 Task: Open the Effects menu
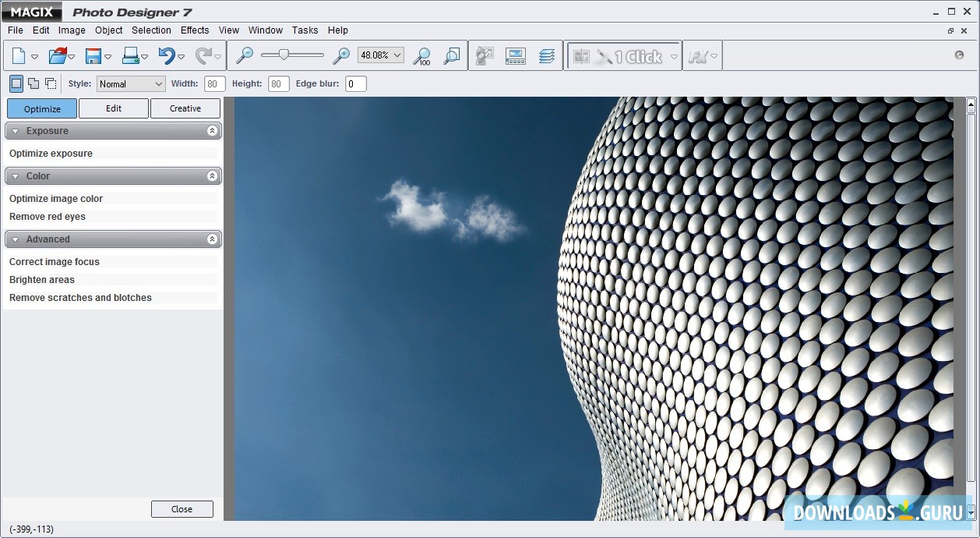195,30
